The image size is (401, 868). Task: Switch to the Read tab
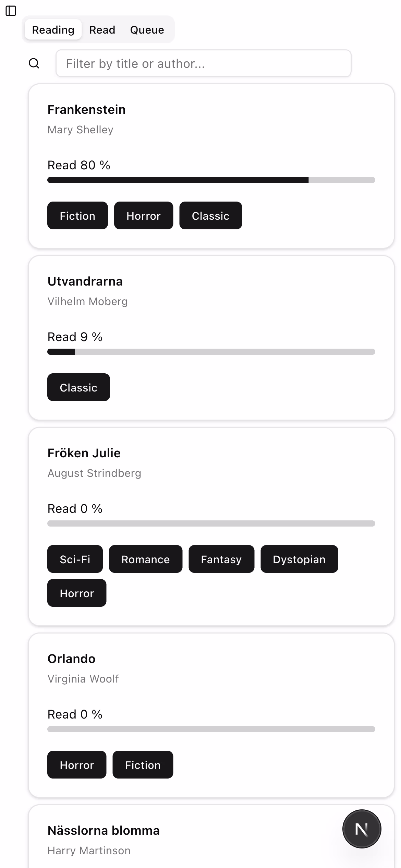[x=102, y=30]
